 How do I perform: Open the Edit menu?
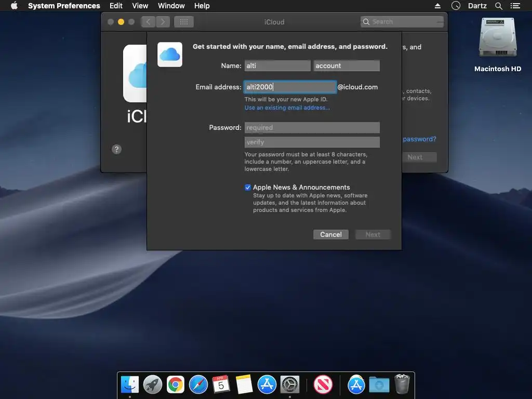[x=116, y=6]
